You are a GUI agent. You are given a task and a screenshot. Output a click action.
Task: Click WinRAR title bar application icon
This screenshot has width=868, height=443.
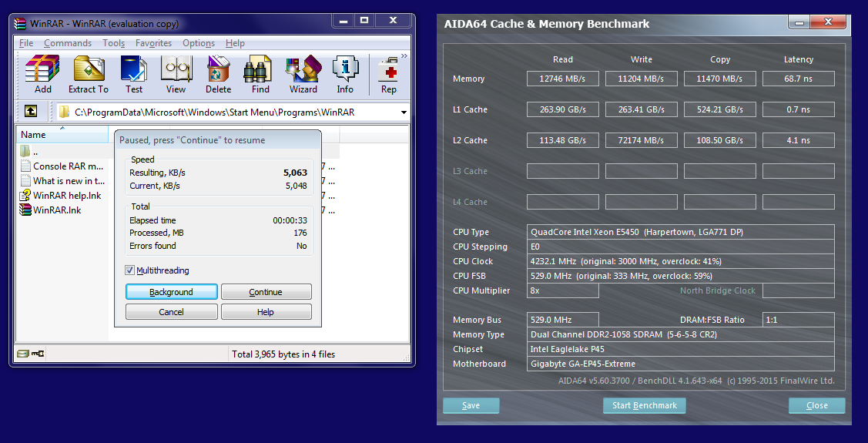point(21,24)
